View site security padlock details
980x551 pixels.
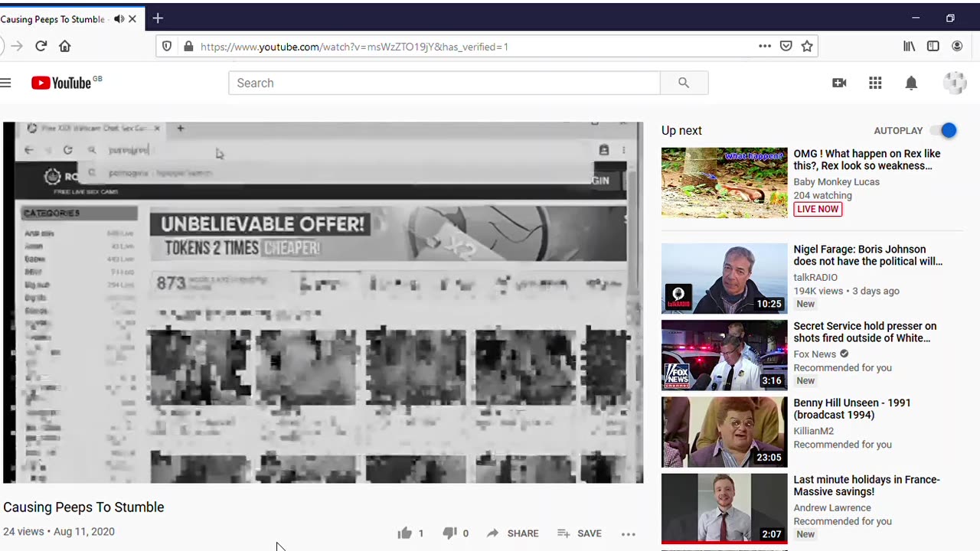coord(188,47)
